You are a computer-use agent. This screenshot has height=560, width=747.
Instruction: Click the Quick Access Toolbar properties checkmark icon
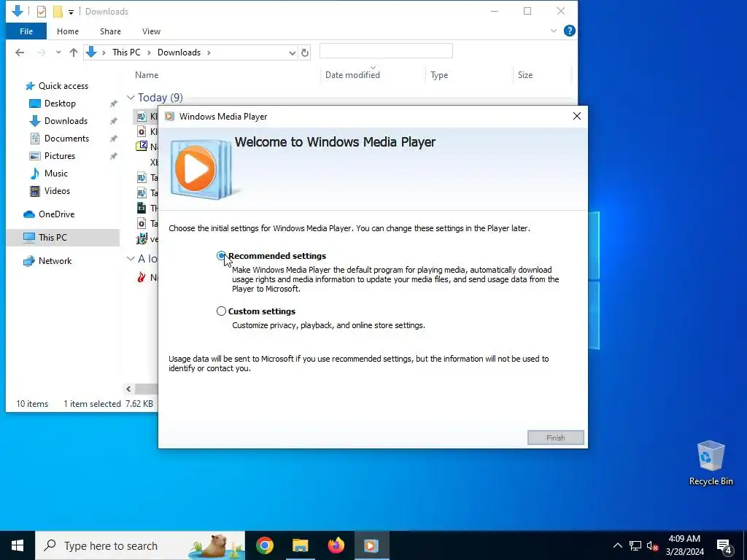[42, 12]
